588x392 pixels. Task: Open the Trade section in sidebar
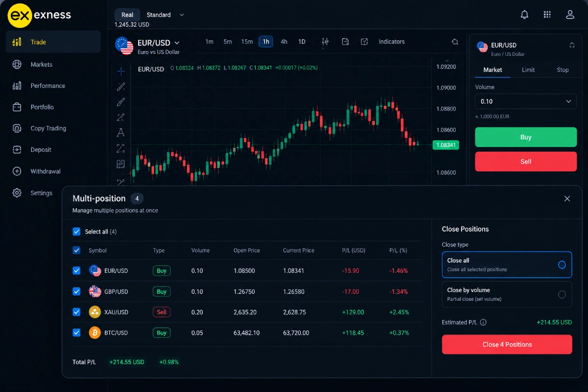[53, 42]
